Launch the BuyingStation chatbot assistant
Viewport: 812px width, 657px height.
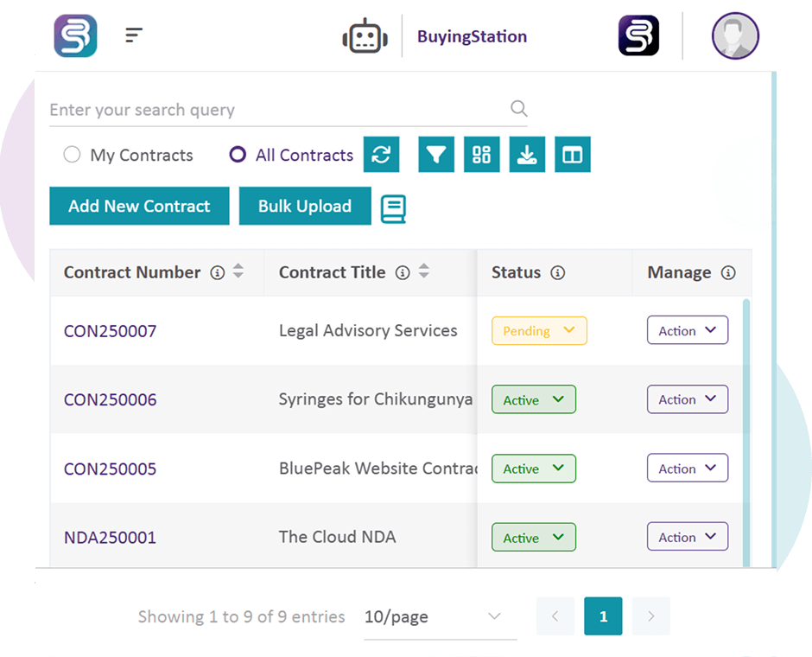pos(365,35)
